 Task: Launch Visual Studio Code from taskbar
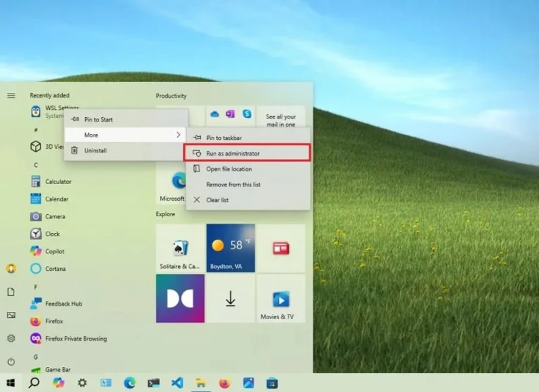[x=177, y=383]
